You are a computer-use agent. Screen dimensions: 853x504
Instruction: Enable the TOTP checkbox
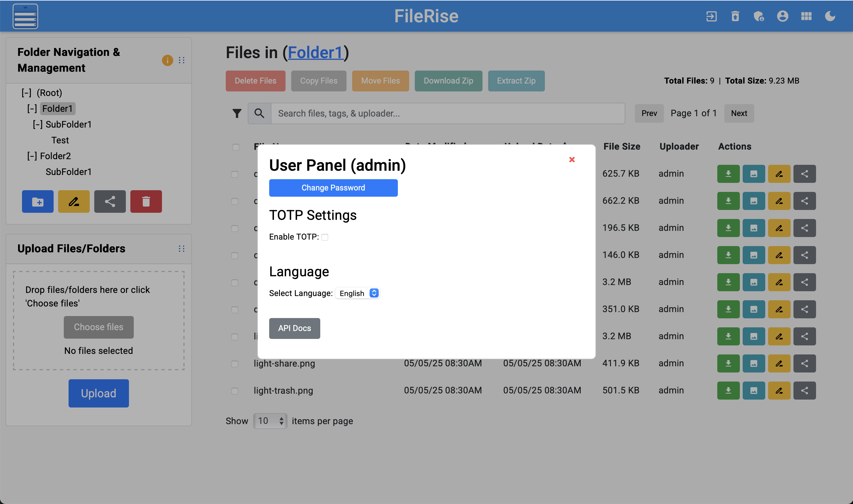(x=324, y=237)
